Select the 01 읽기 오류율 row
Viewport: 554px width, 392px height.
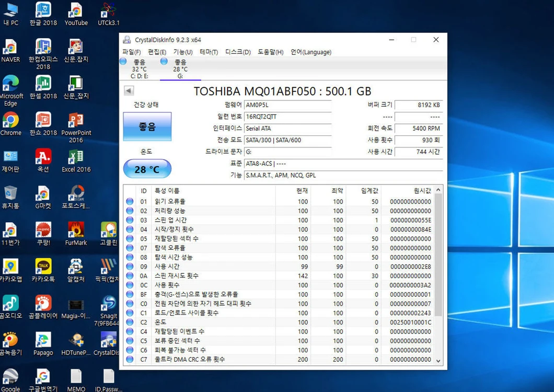click(279, 201)
